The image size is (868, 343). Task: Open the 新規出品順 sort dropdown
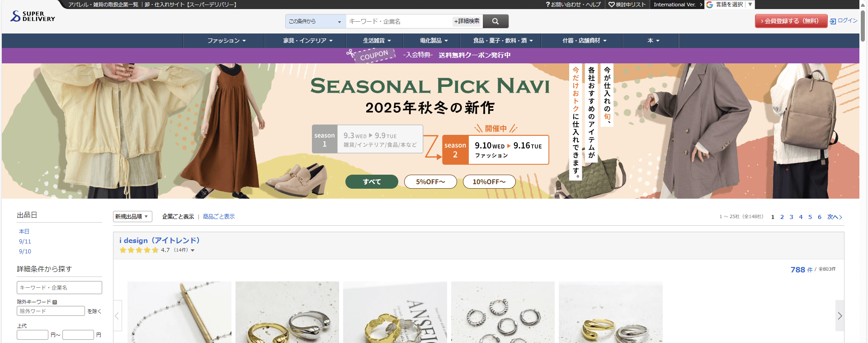[132, 216]
